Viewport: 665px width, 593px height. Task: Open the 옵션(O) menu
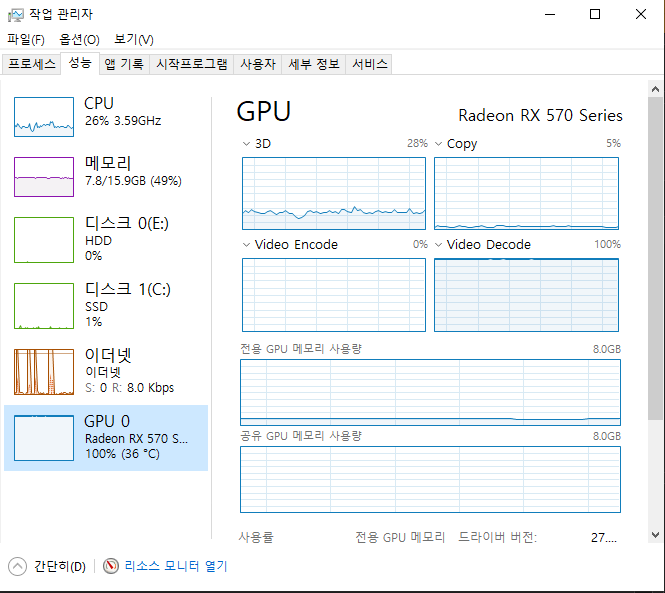pos(79,39)
